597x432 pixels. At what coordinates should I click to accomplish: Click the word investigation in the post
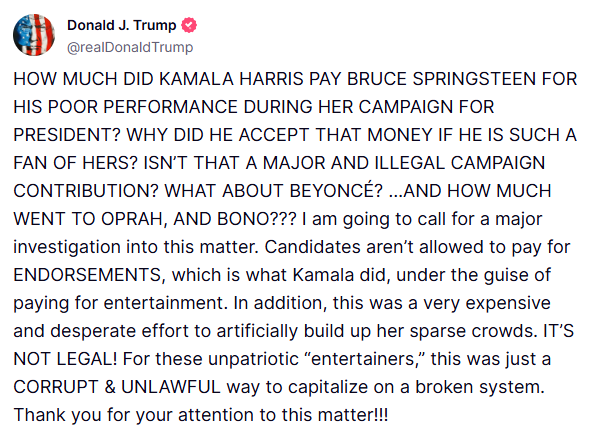coord(67,247)
